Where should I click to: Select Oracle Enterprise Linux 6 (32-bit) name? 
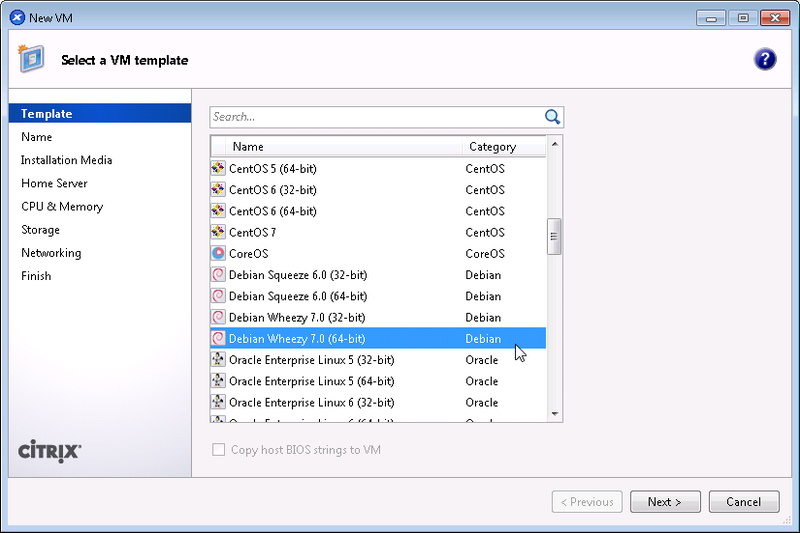312,403
